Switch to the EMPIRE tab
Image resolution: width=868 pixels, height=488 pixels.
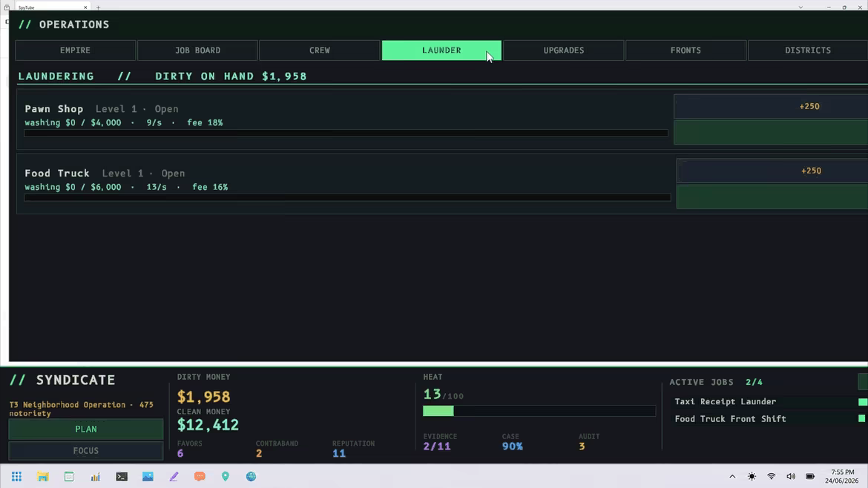[x=75, y=50]
